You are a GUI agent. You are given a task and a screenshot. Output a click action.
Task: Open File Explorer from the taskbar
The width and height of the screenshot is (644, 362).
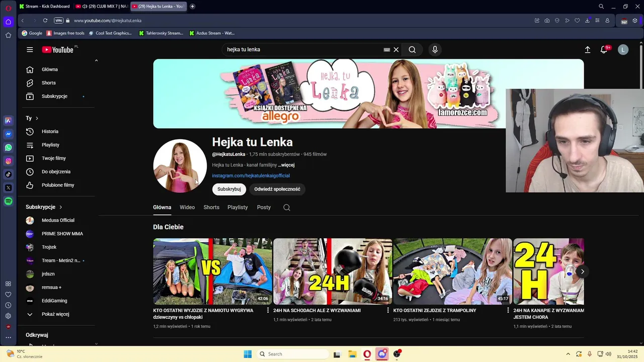(352, 354)
